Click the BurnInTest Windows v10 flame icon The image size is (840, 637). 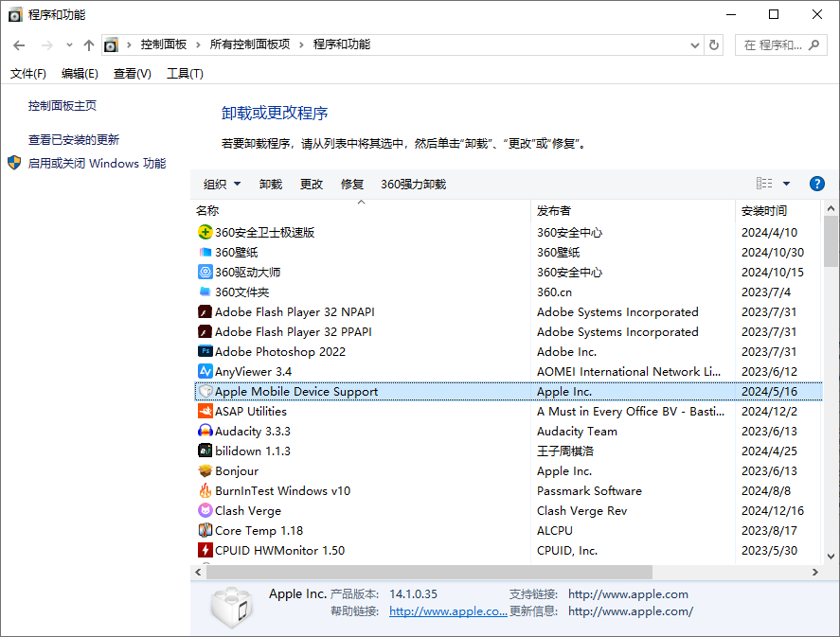pyautogui.click(x=205, y=490)
